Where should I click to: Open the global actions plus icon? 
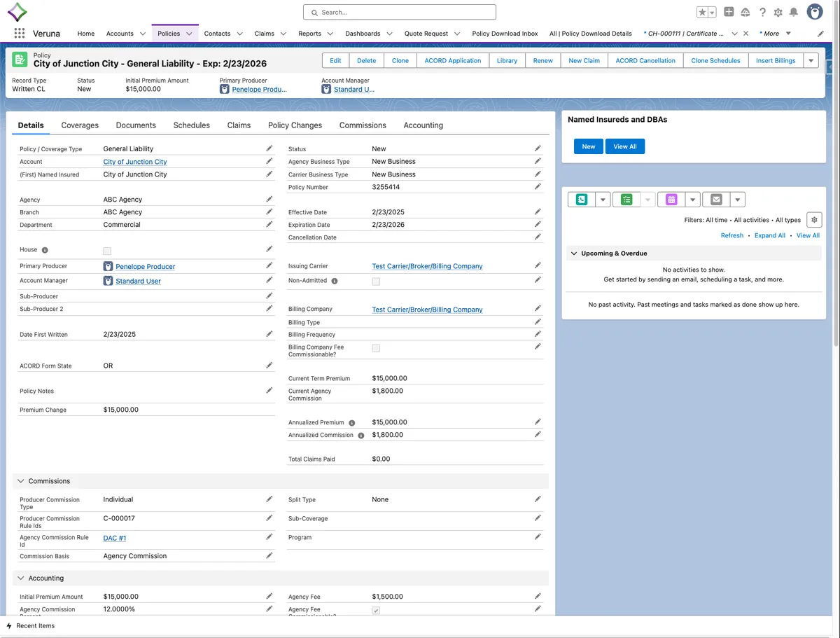tap(729, 12)
